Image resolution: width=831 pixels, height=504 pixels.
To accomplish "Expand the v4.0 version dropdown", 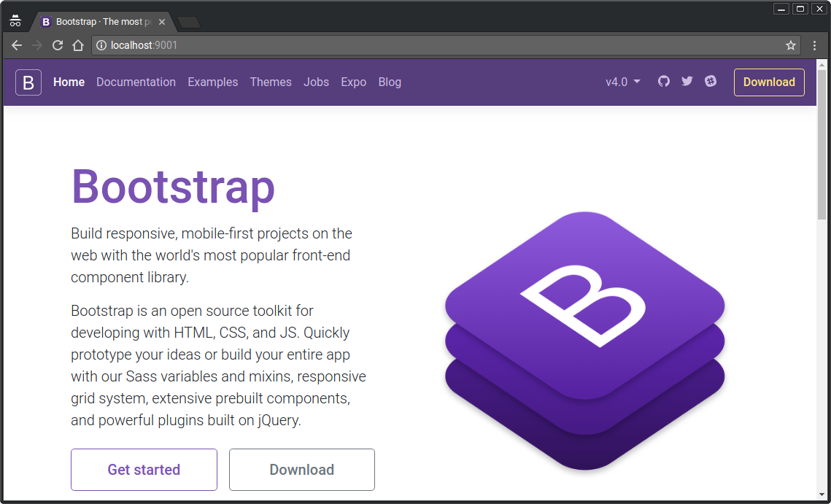I will tap(622, 82).
